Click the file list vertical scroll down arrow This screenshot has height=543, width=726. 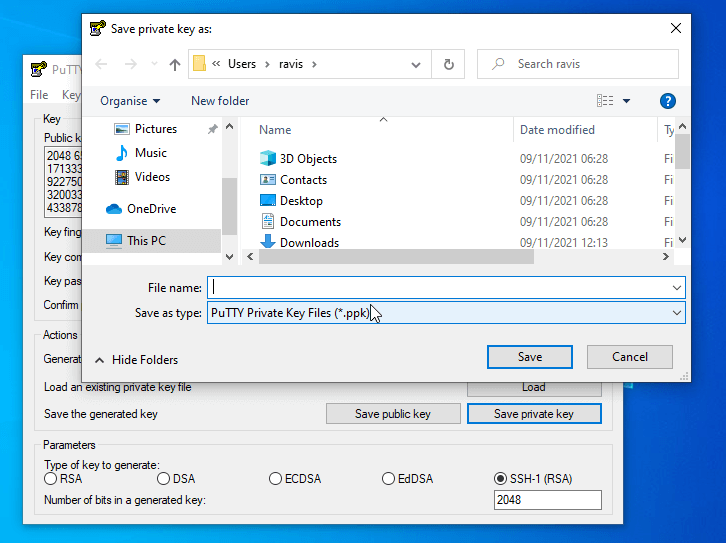pos(682,240)
